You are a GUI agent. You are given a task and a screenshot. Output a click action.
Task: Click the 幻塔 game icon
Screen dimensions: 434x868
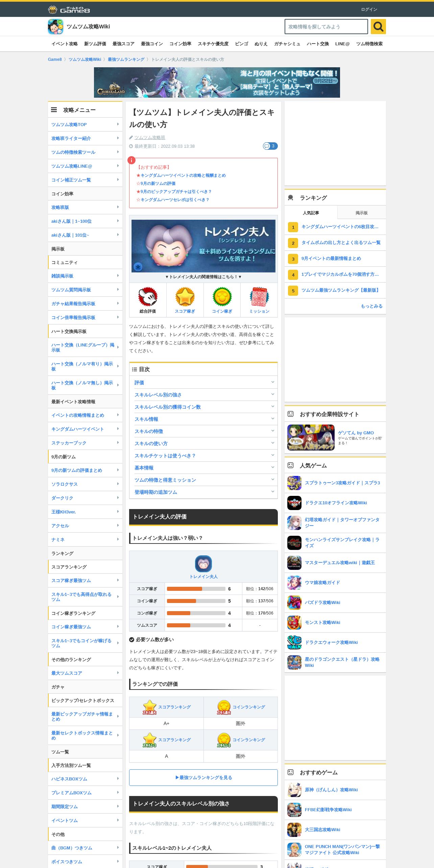[x=294, y=523]
